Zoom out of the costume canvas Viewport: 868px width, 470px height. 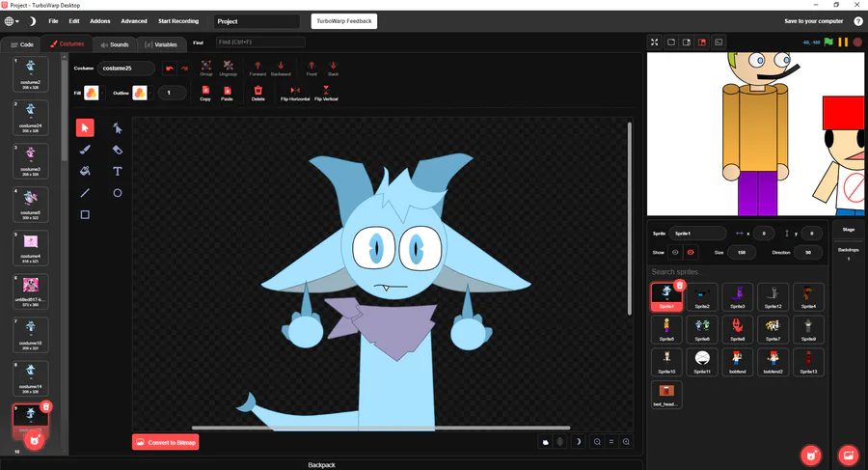click(597, 442)
